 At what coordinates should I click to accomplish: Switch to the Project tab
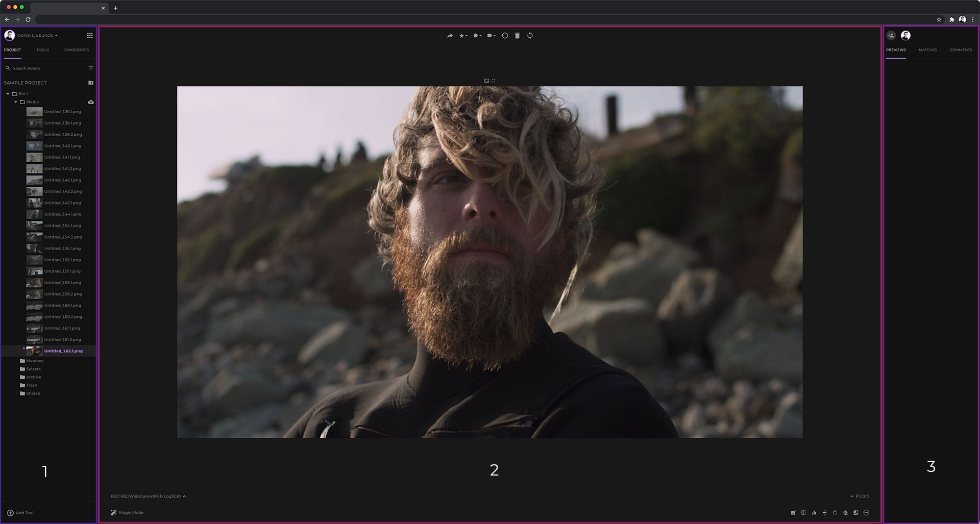coord(13,50)
